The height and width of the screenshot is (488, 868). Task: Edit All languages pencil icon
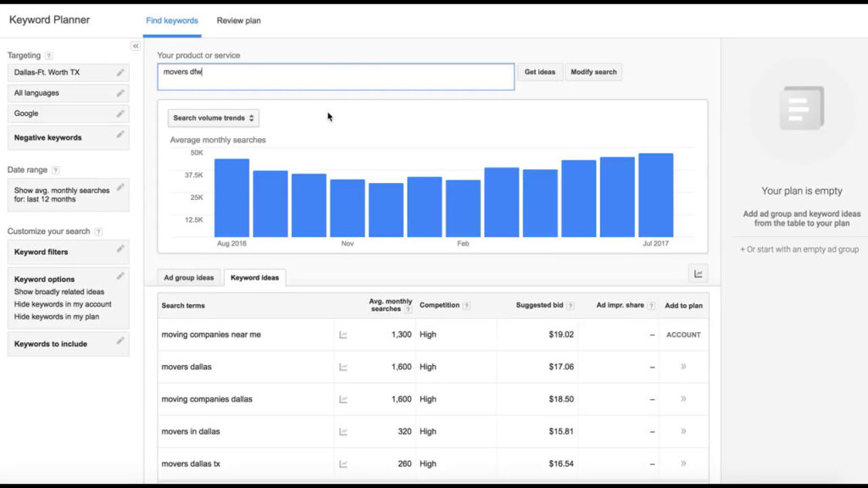(120, 93)
